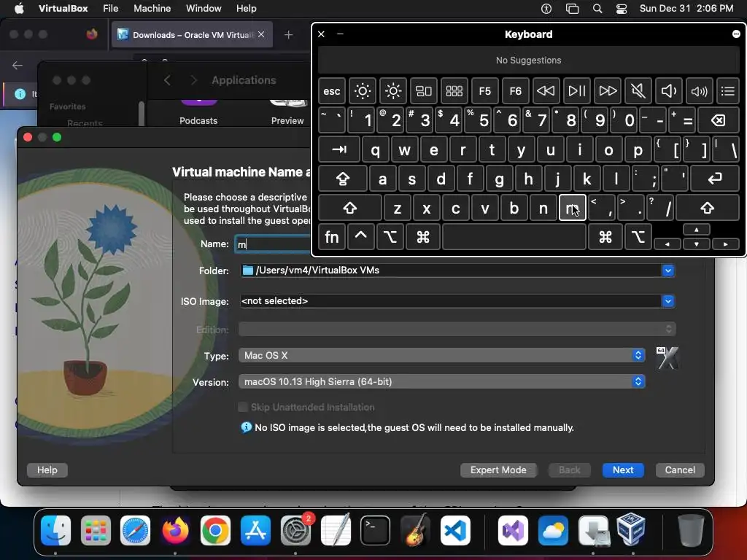Click in the Name input field

[273, 244]
